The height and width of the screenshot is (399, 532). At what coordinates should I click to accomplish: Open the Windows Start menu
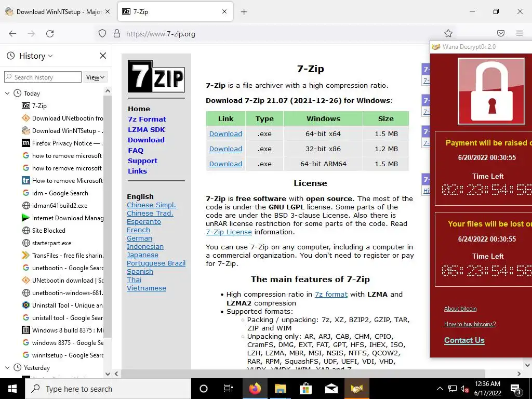(12, 389)
